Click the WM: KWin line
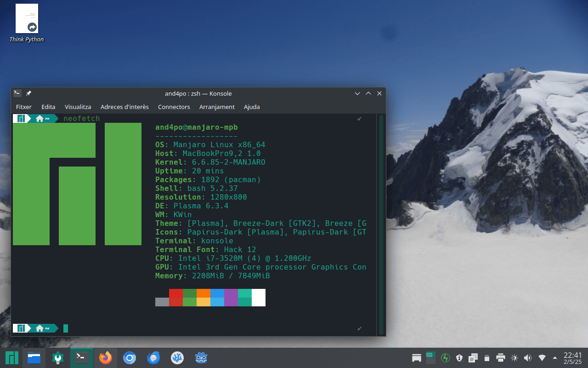The height and width of the screenshot is (368, 588). [x=174, y=215]
